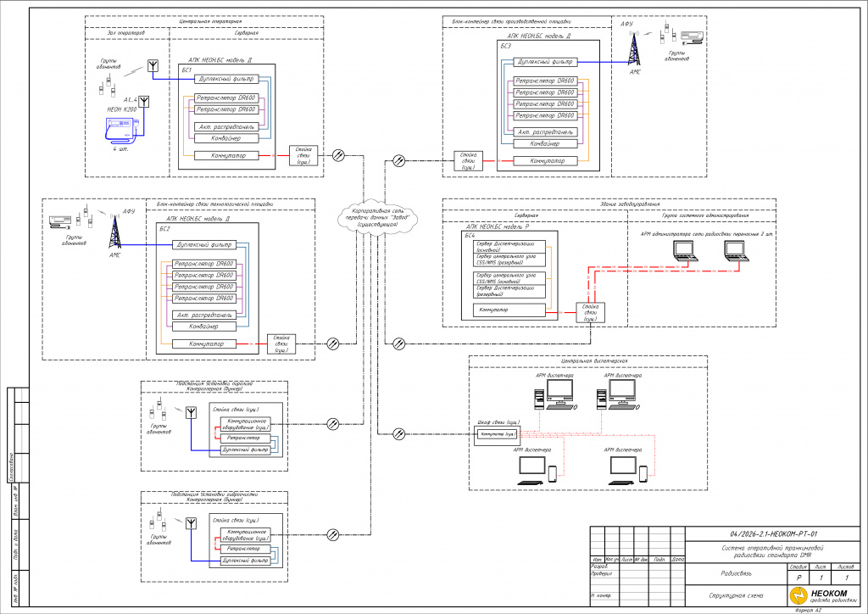
Task: Select the 4 шт. label under the radio
Action: coord(120,149)
